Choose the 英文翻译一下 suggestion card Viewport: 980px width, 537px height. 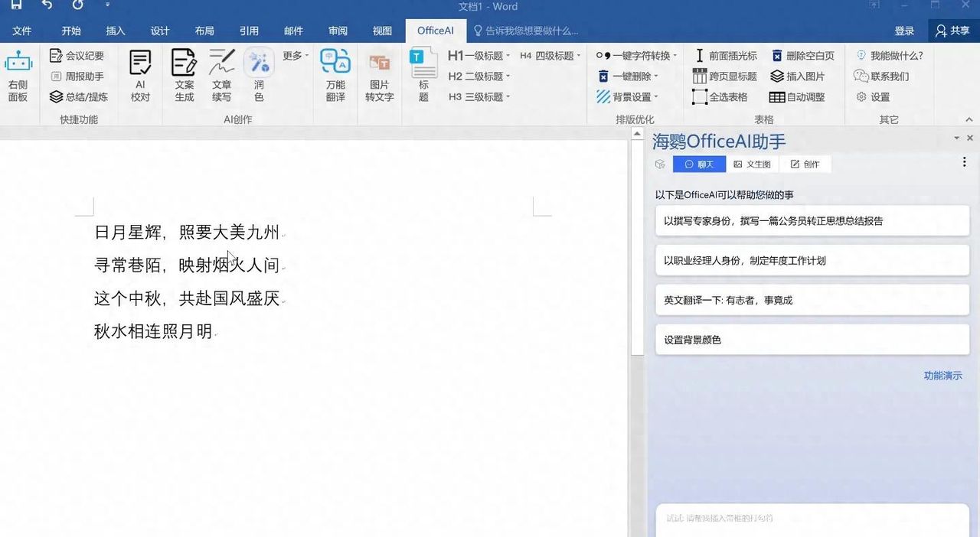point(812,301)
